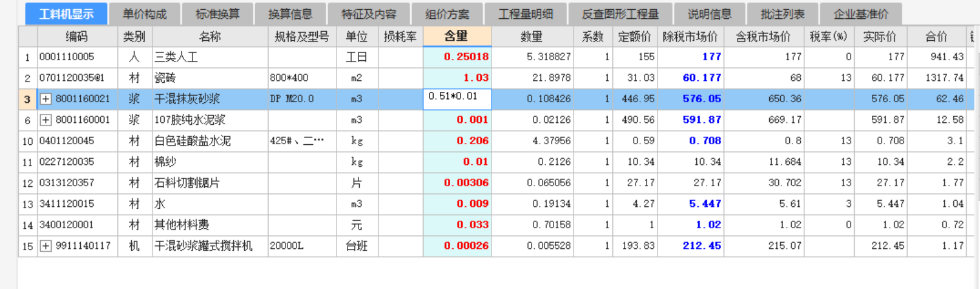Click code cell 0401120045

coord(77,141)
